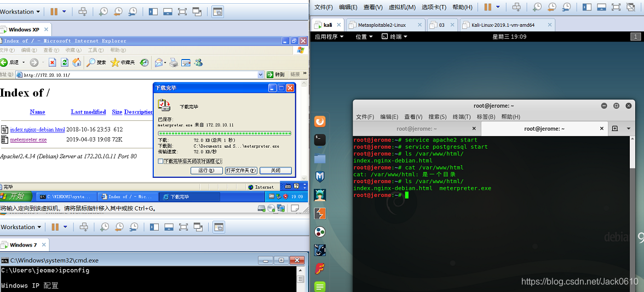Viewport: 644px width, 292px height.
Task: Sort listing by Last modified link
Action: [x=88, y=112]
